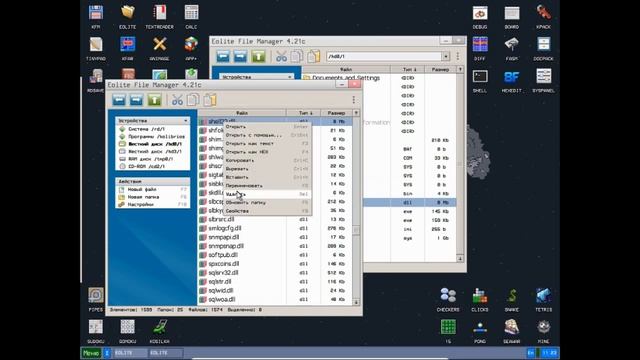640x360 pixels.
Task: Open Documents and Settings folder in back window
Action: (x=345, y=78)
